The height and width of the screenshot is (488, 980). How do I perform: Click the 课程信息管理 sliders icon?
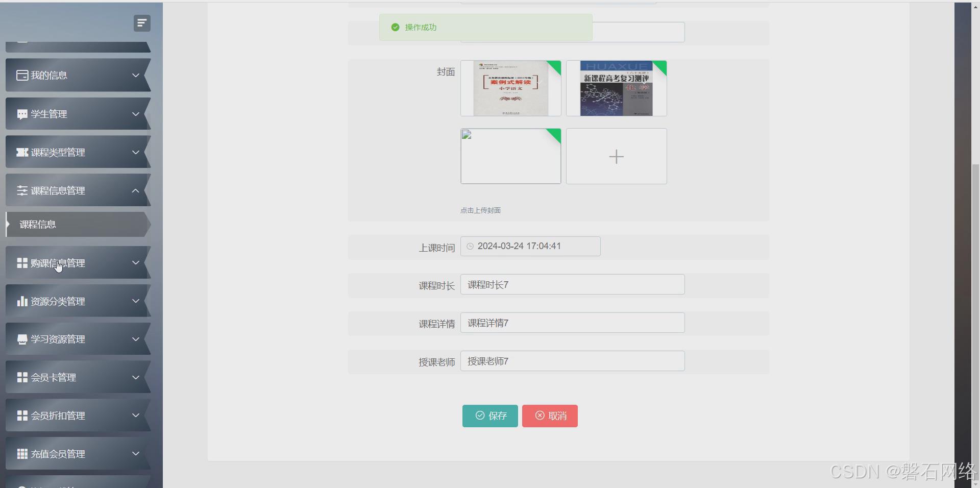22,190
